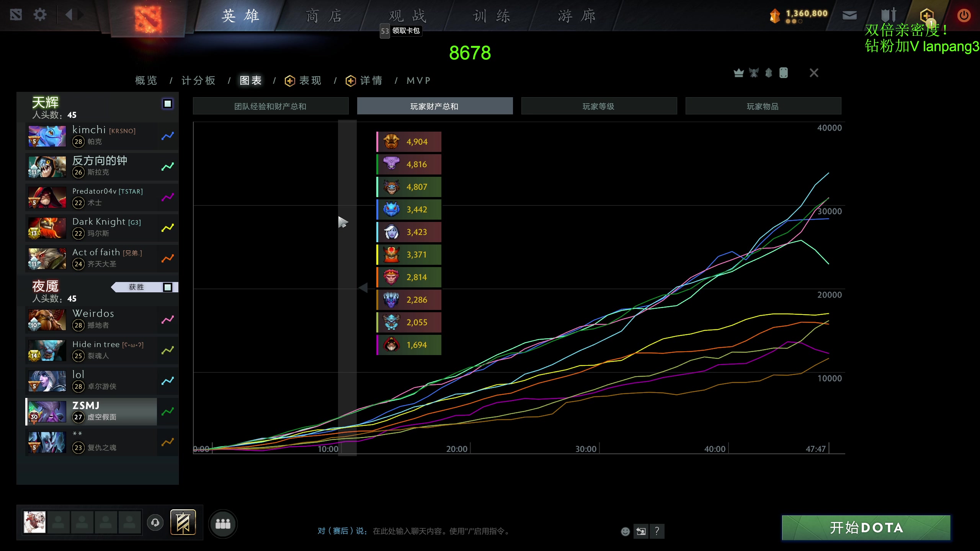Toggle the 天辉 team graph checkbox
This screenshot has height=551, width=980.
click(x=168, y=104)
